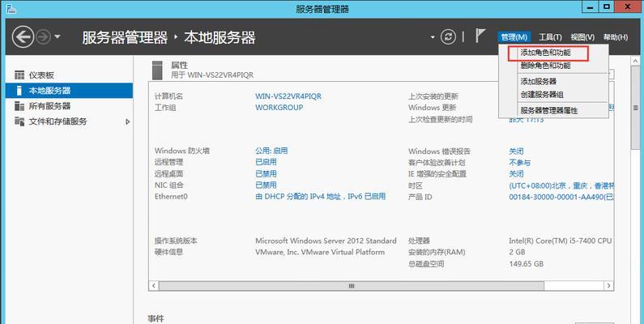Screen dimensions: 644x324
Task: Open the 工具(T) menu
Action: [550, 37]
